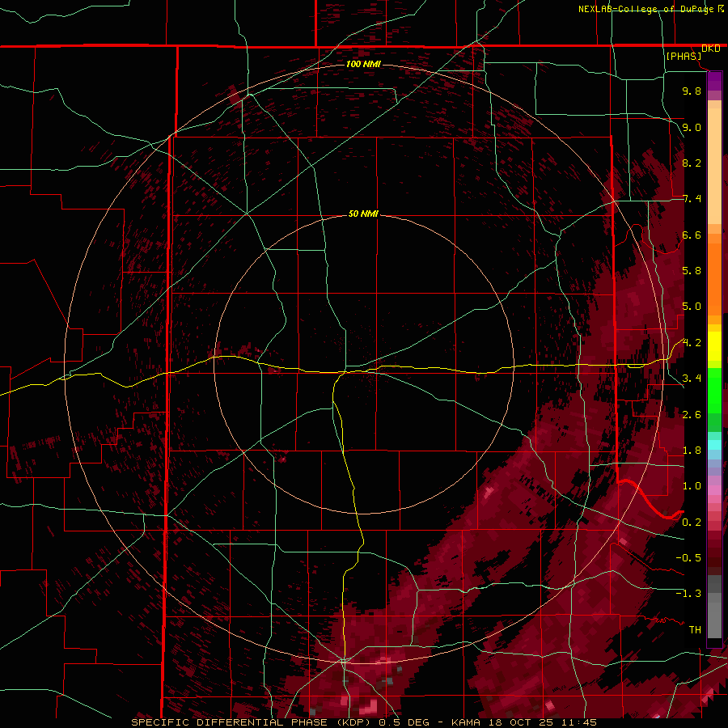Screen dimensions: 728x728
Task: Click the 8.2 legend value
Action: [x=692, y=163]
